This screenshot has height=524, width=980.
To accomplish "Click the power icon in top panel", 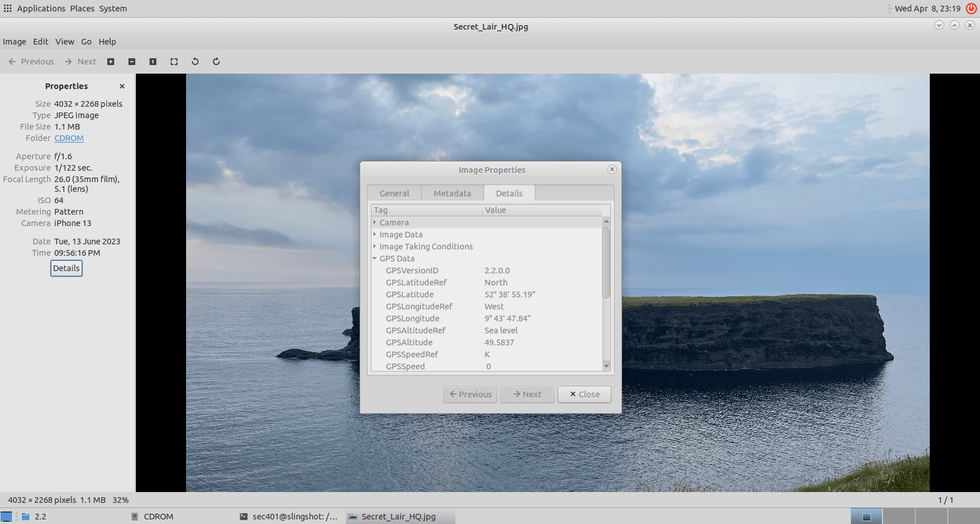I will click(971, 9).
